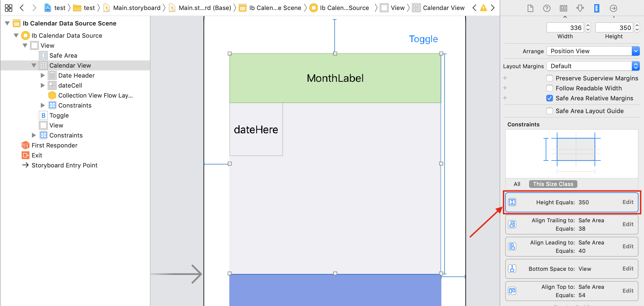The height and width of the screenshot is (306, 644).
Task: Click Edit for Height Equals 350 constraint
Action: tap(627, 202)
